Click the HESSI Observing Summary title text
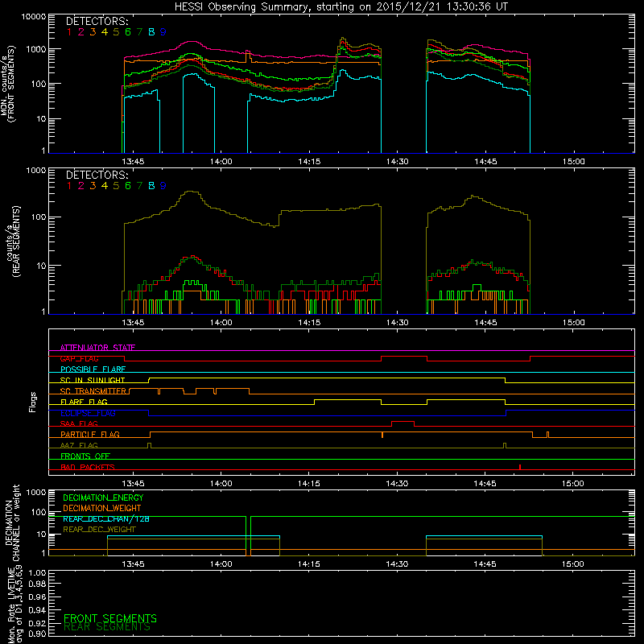 (341, 6)
